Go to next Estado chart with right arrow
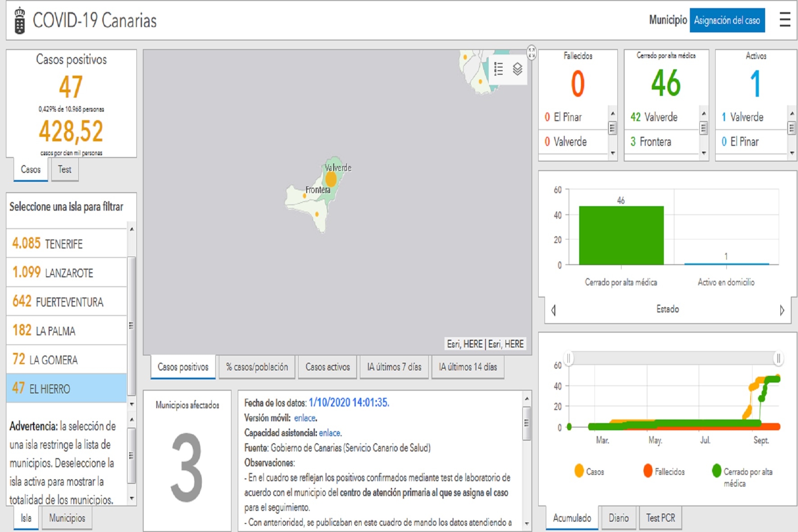Screen dimensions: 798x532 782,310
